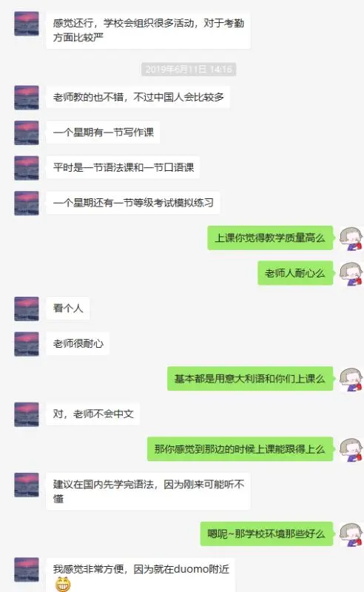The image size is (364, 592).
Task: Click the 老师很耐心 message bubble
Action: 78,343
